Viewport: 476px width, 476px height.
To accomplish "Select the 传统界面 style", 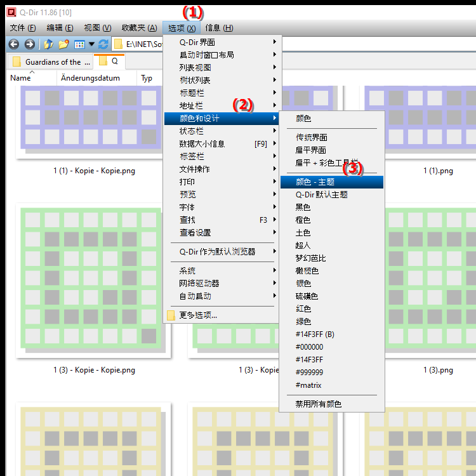I will 332,138.
